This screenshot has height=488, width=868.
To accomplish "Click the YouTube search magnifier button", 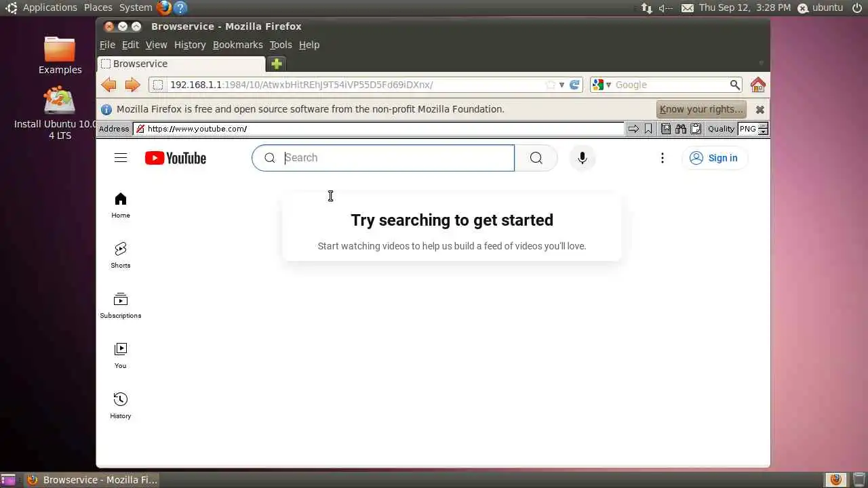I will 536,158.
